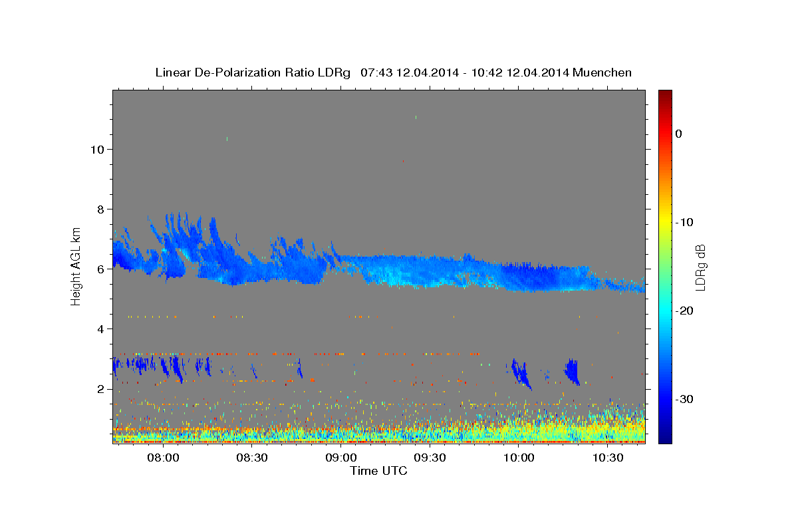798x532 pixels.
Task: Click the height tick label 2
Action: (100, 388)
